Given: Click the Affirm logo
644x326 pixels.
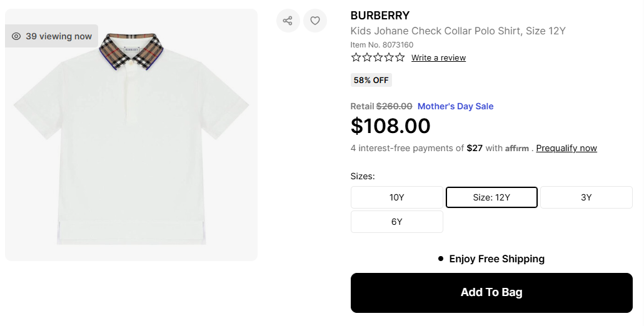Looking at the screenshot, I should pyautogui.click(x=517, y=149).
